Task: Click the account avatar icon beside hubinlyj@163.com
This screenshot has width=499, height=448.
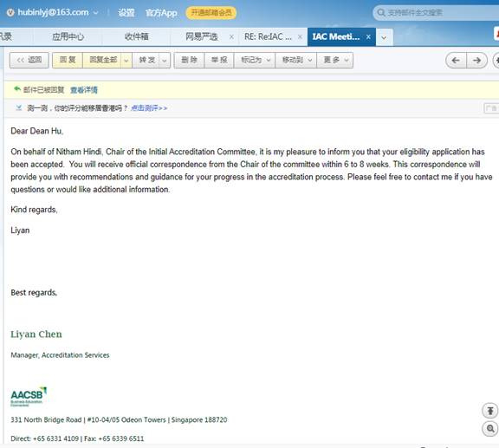Action: tap(10, 12)
